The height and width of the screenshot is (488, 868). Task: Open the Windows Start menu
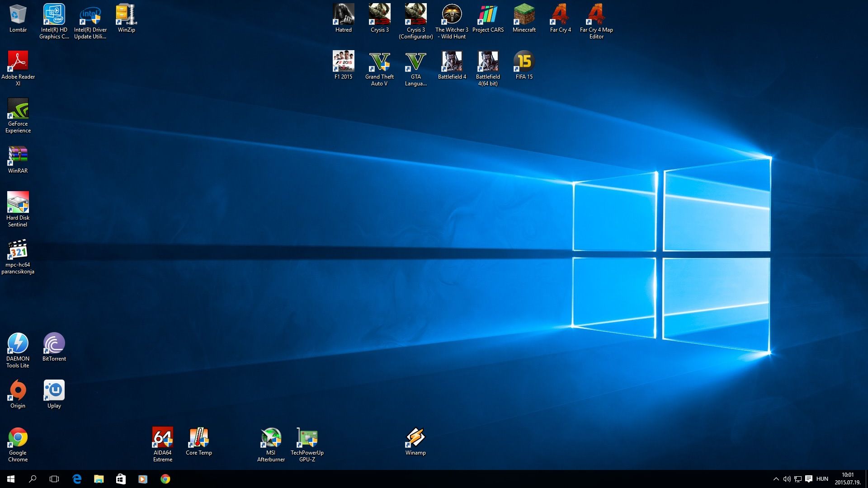(11, 479)
